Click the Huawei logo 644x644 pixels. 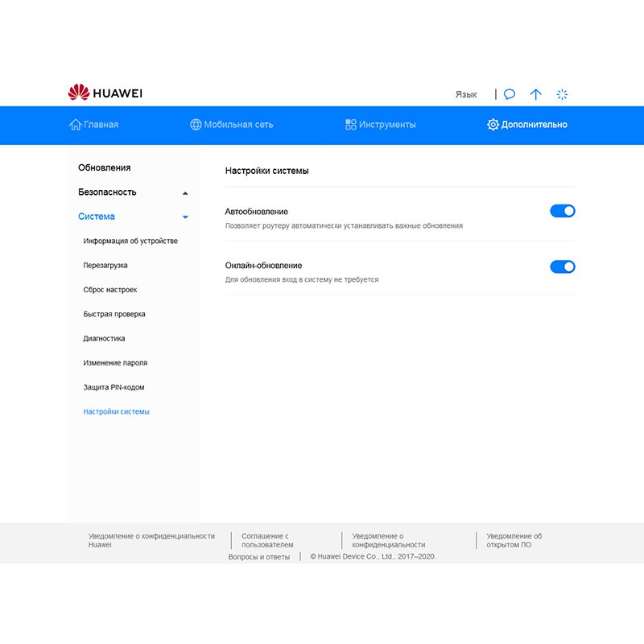(x=105, y=93)
